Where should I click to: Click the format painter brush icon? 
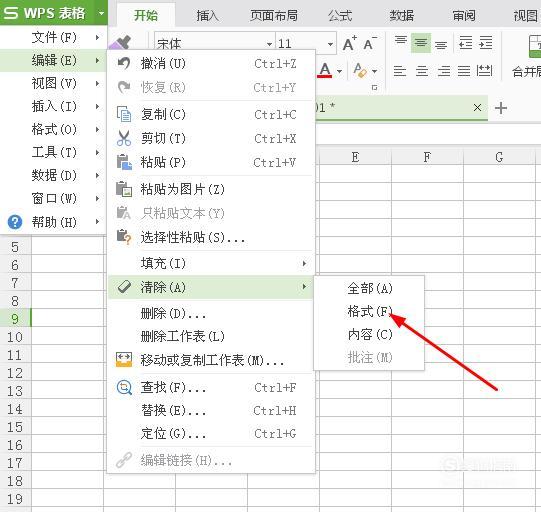pos(121,43)
